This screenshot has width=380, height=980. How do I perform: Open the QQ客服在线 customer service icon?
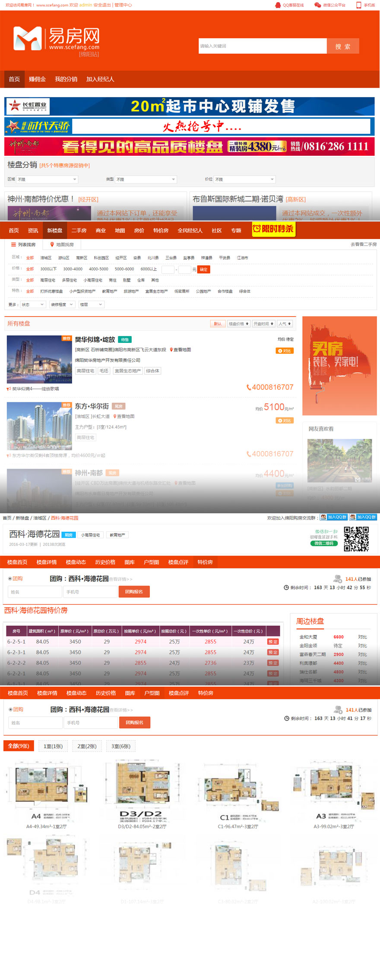pyautogui.click(x=278, y=5)
